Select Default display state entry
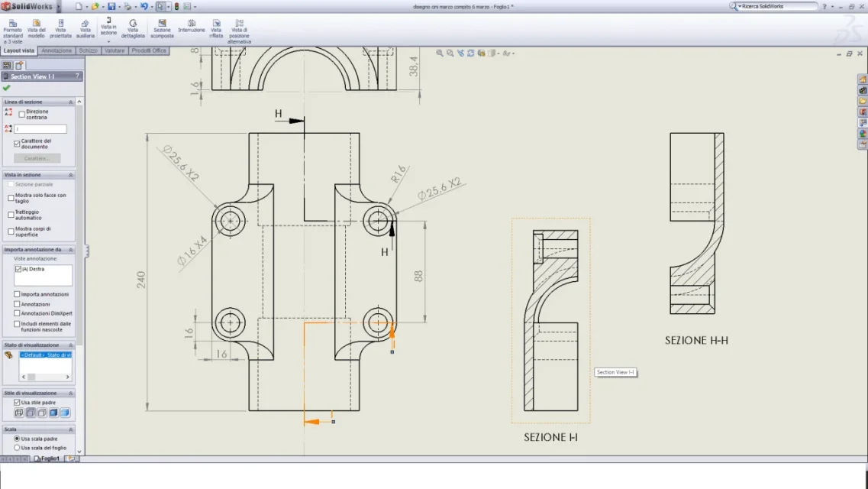Viewport: 868px width, 489px height. coord(46,355)
